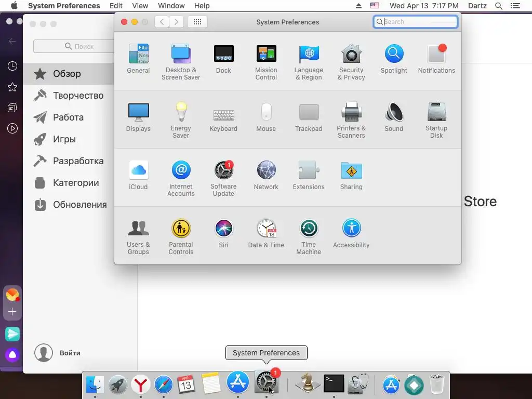Open Trackpad preferences pane
The image size is (532, 399).
coord(309,117)
